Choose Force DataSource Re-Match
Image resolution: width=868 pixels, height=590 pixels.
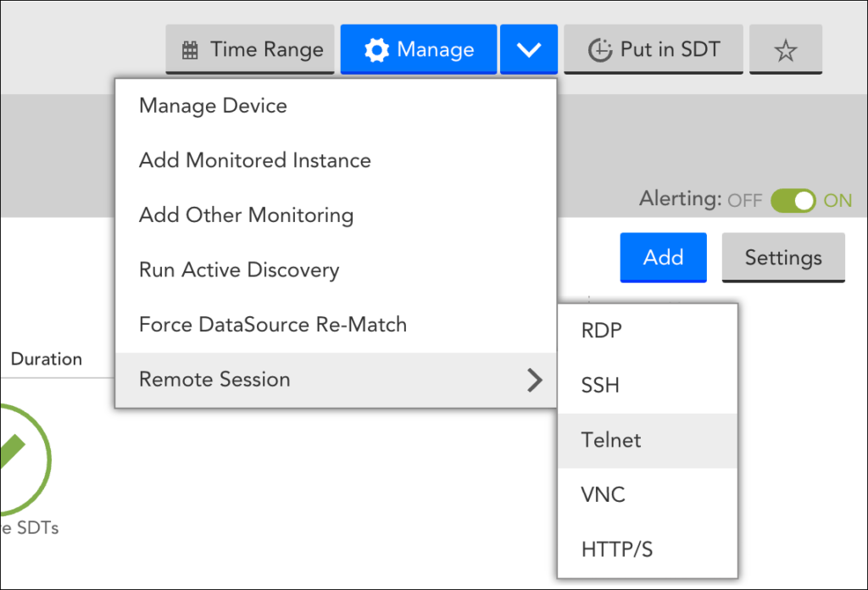pyautogui.click(x=273, y=324)
